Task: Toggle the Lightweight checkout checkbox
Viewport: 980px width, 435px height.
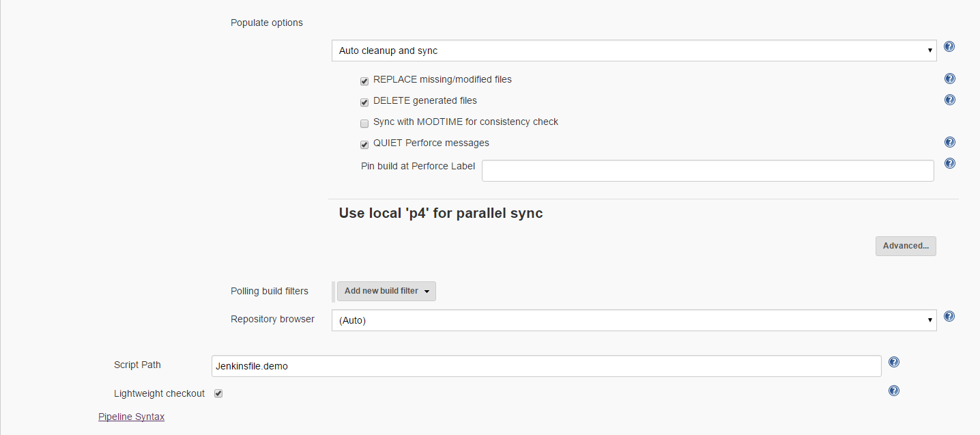Action: pos(218,393)
